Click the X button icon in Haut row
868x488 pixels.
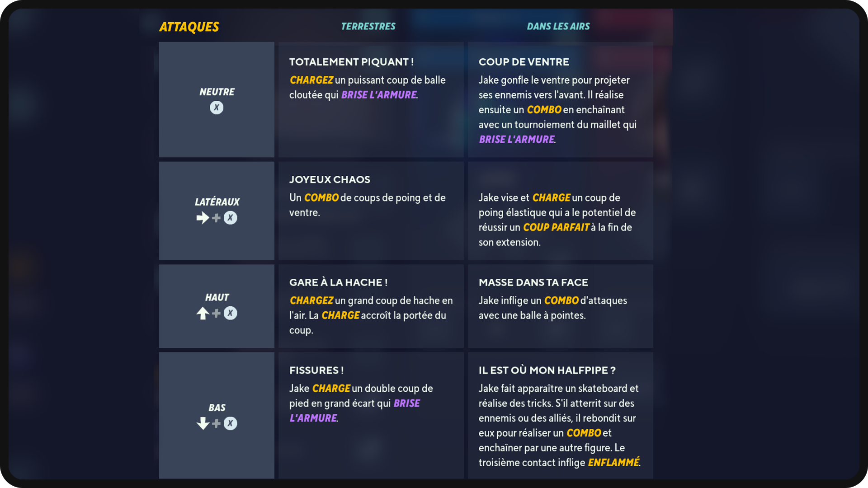(231, 313)
